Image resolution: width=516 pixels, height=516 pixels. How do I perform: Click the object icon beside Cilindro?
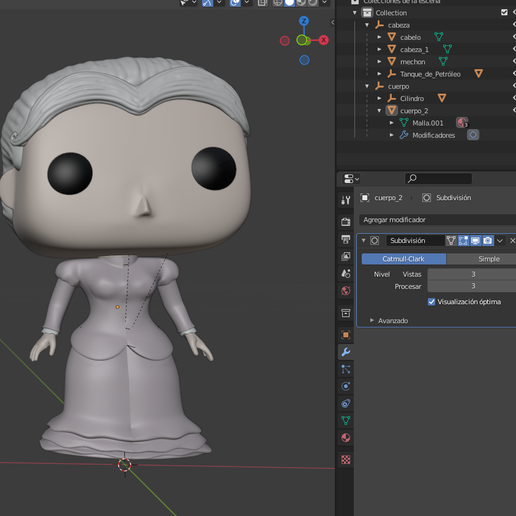[442, 98]
